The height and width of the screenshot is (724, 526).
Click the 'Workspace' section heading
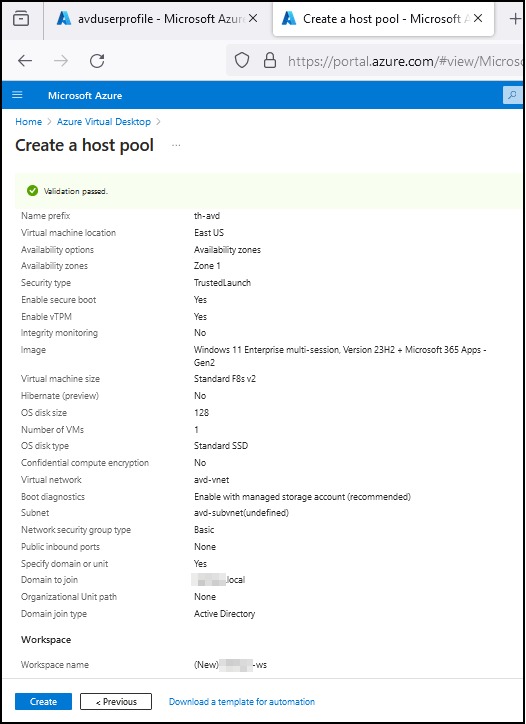[x=46, y=640]
